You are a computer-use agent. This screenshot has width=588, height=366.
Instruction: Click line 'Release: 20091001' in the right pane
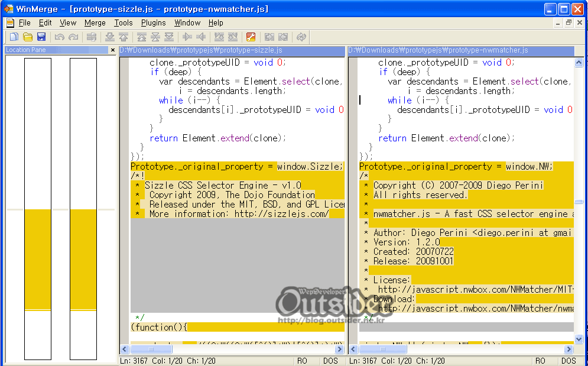point(413,261)
